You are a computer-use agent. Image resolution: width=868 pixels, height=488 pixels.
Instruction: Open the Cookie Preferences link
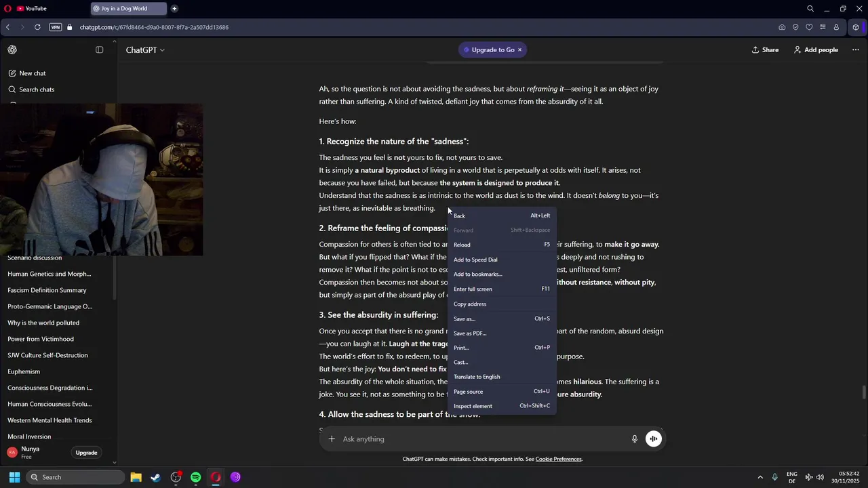[559, 459]
